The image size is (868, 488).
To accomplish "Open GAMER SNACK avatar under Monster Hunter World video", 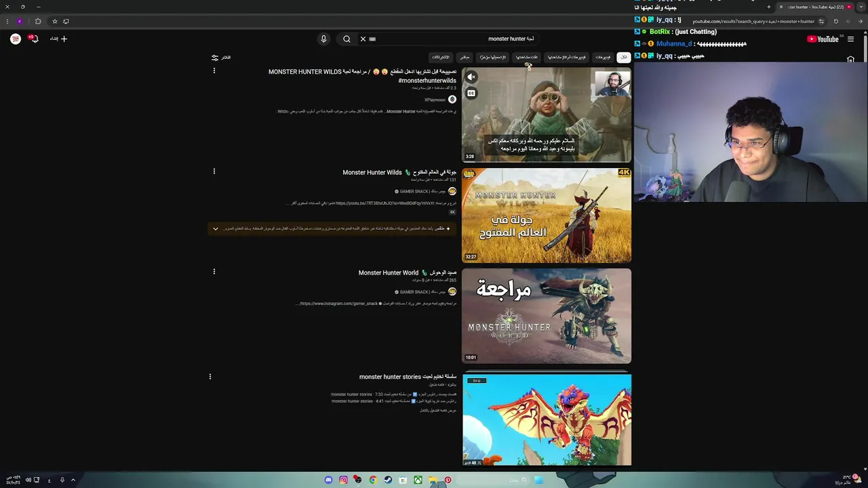I will (x=452, y=291).
